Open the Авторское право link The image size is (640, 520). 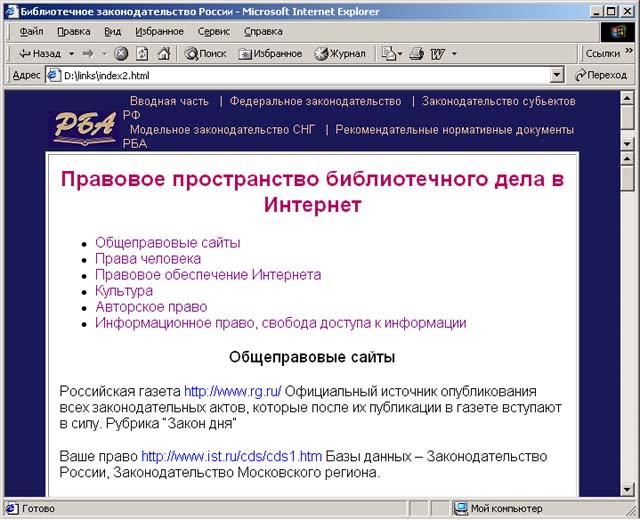151,307
